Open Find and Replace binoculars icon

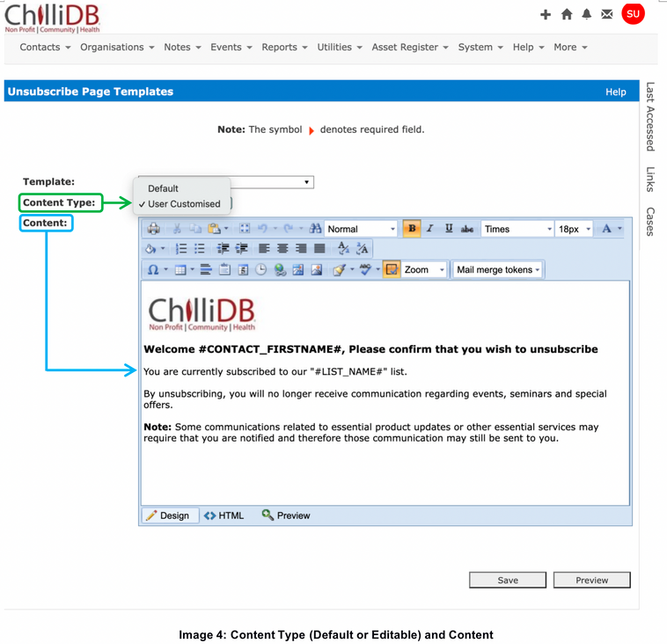pos(315,229)
